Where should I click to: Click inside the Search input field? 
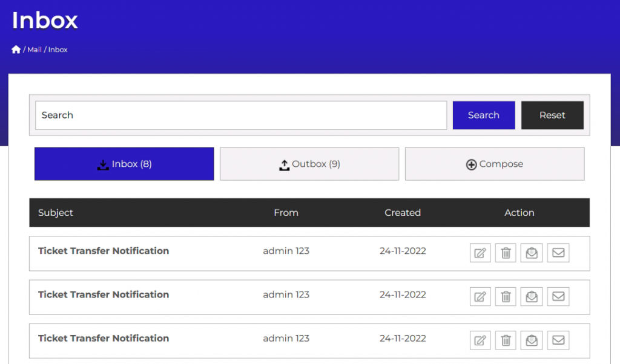182,115
